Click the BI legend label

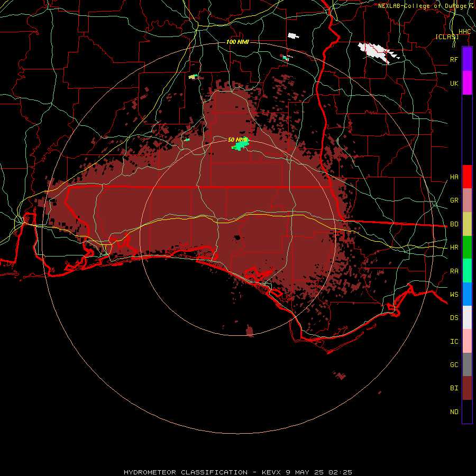point(454,388)
